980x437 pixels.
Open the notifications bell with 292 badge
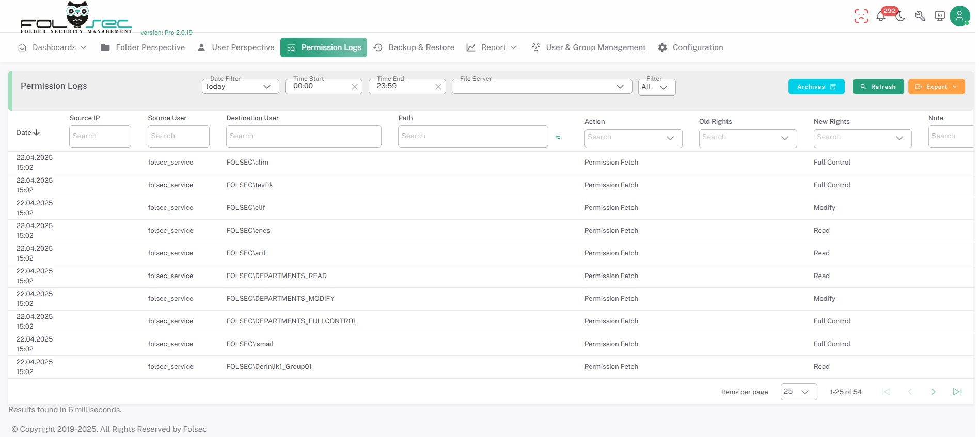[881, 16]
